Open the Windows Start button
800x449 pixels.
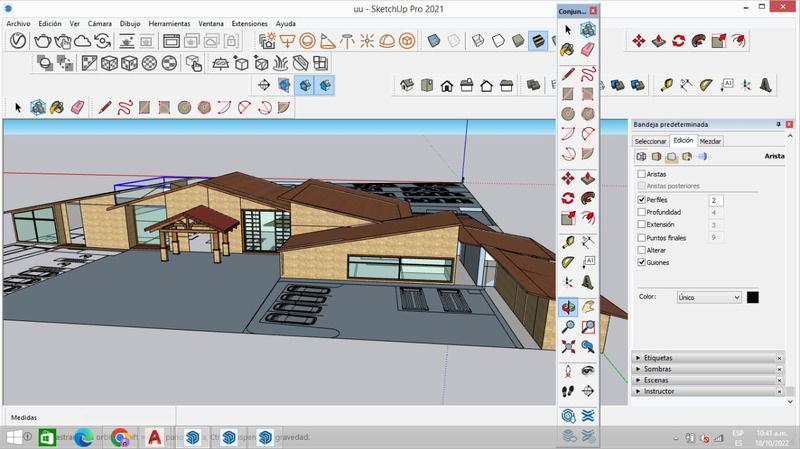coord(14,437)
